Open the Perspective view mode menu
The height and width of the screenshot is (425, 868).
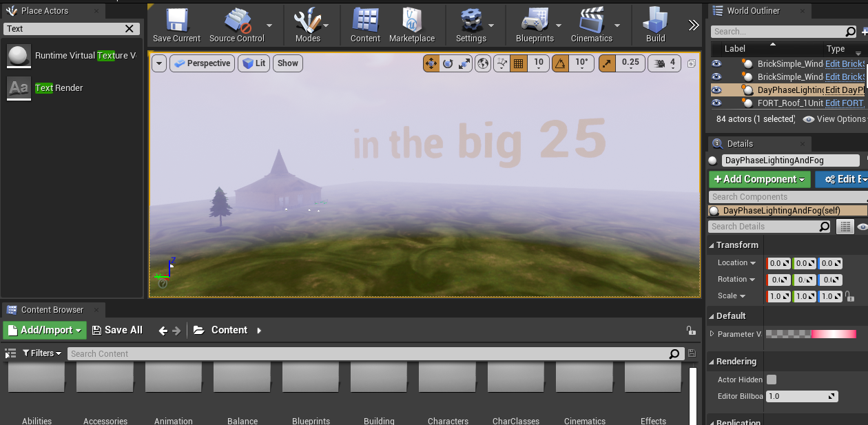202,63
